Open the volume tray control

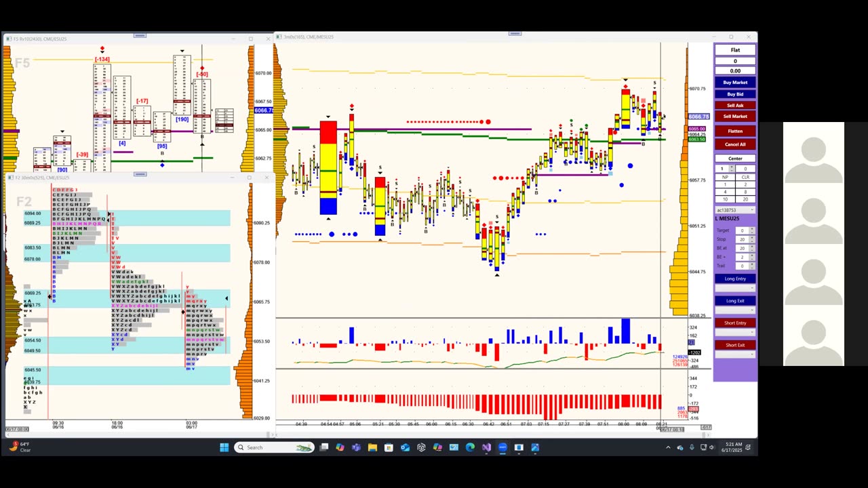point(711,447)
